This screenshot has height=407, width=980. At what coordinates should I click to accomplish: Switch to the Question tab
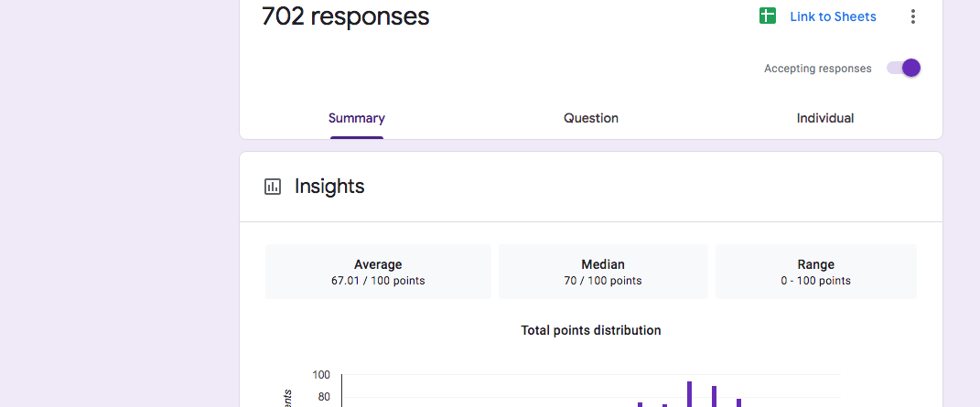591,118
